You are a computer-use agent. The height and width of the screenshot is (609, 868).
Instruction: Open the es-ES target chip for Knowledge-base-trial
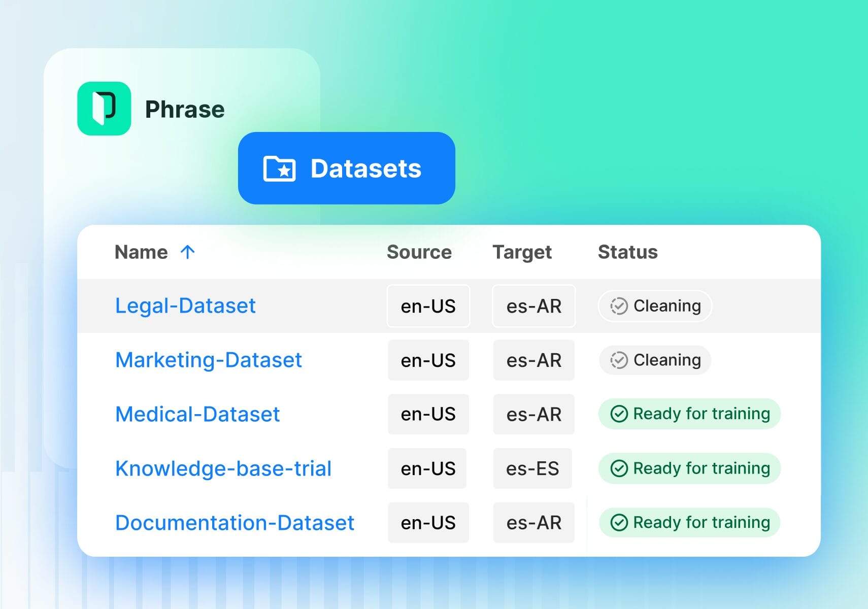tap(532, 468)
